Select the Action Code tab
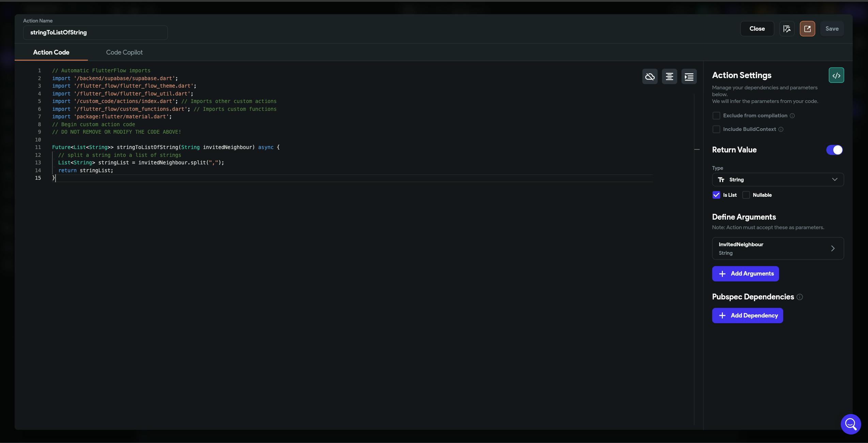Screen dimensions: 868x443 51,53
